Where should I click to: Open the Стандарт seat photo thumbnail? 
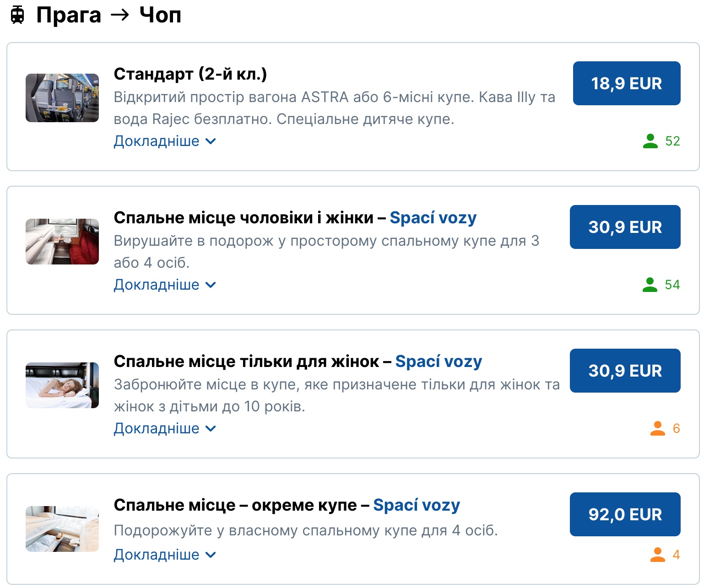tap(62, 98)
